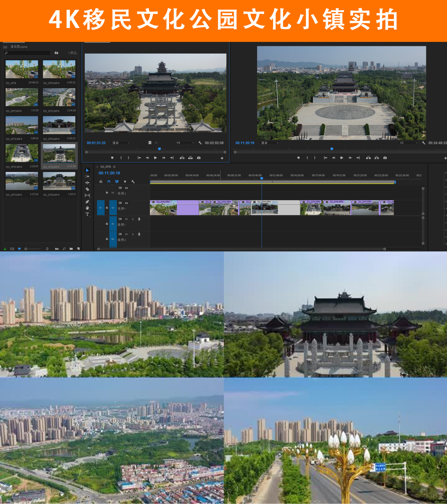447x504 pixels.
Task: Select the Selection tool arrow
Action: tap(87, 170)
